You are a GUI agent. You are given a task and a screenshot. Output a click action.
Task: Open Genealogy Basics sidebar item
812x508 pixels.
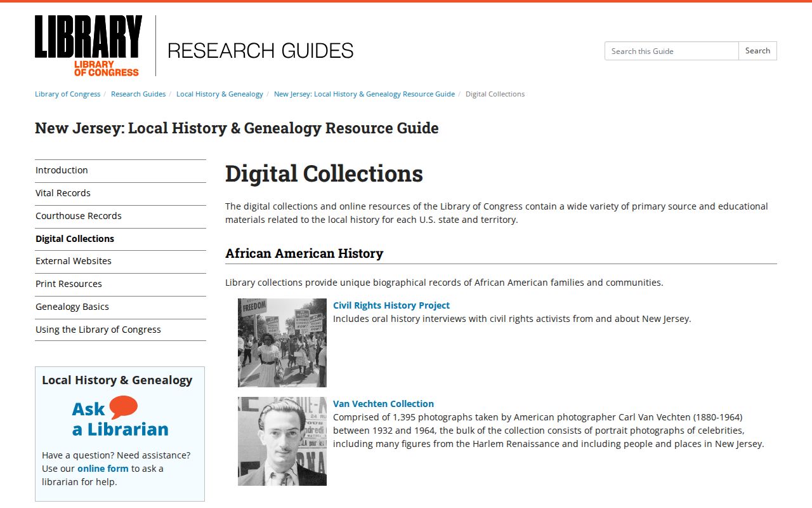pyautogui.click(x=121, y=307)
